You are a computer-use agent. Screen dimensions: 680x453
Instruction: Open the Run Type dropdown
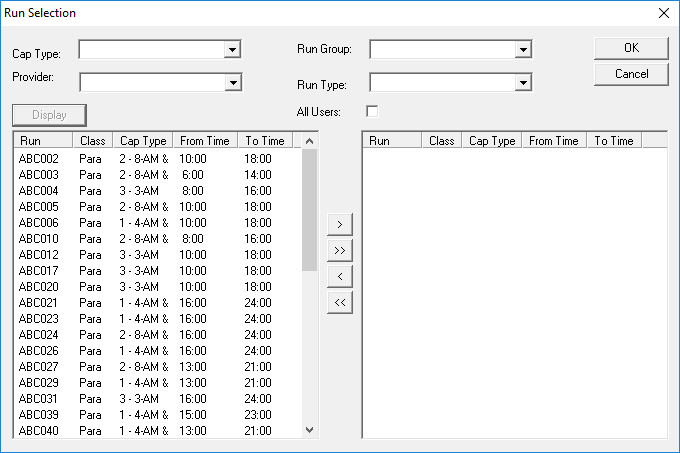pos(523,82)
